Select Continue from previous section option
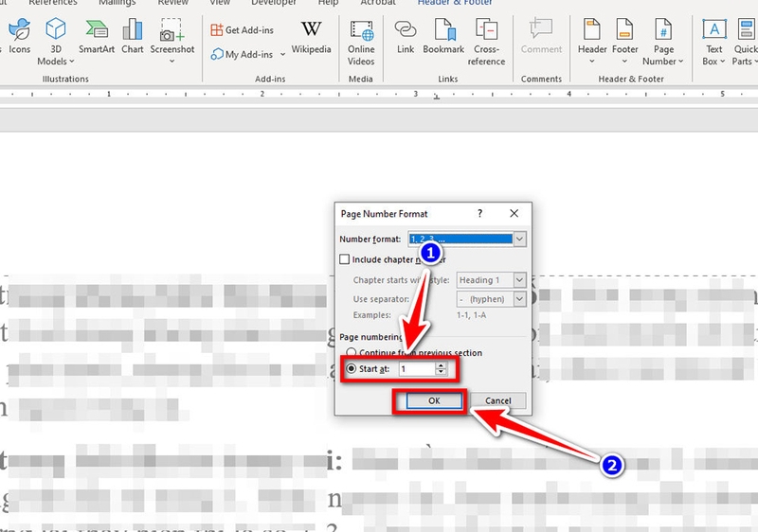The width and height of the screenshot is (758, 532). (x=352, y=353)
